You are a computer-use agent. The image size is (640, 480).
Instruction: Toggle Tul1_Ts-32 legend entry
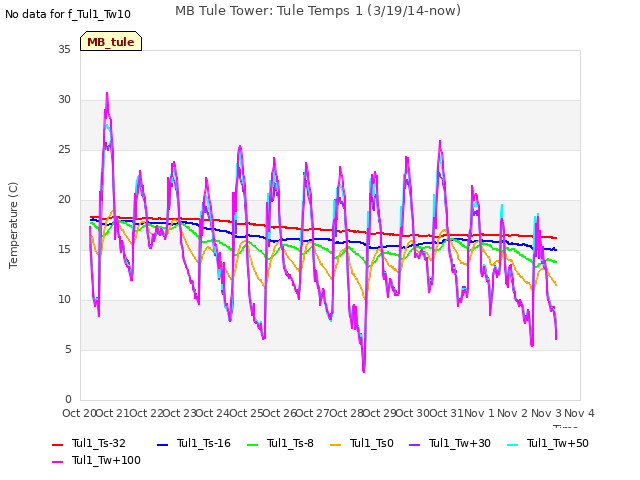(x=89, y=443)
